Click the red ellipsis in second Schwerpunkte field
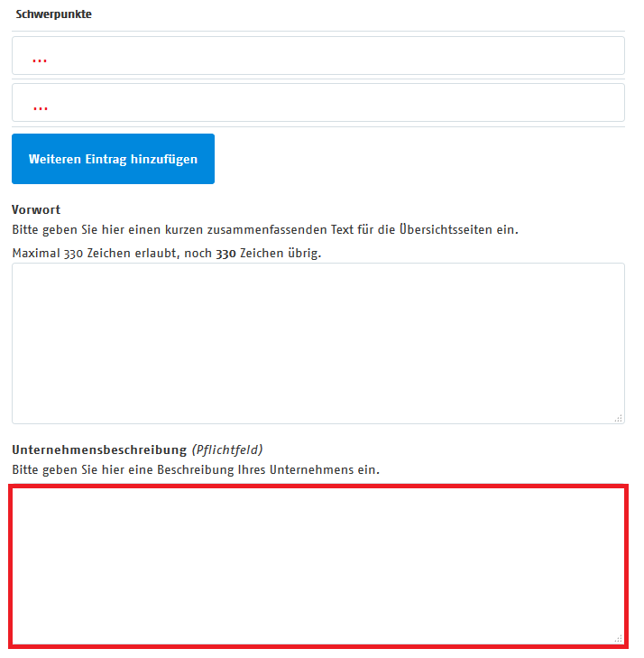The width and height of the screenshot is (644, 658). 41,108
